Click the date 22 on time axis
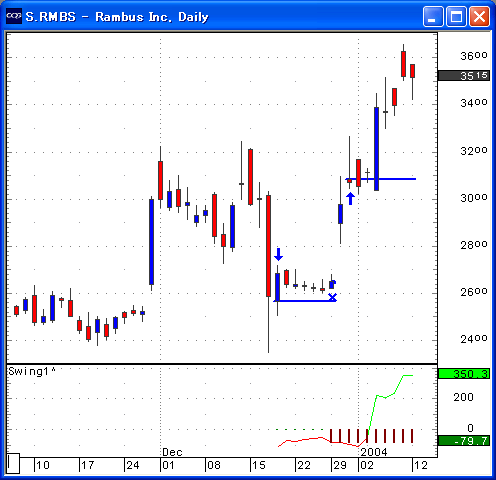This screenshot has height=480, width=496. pos(304,465)
